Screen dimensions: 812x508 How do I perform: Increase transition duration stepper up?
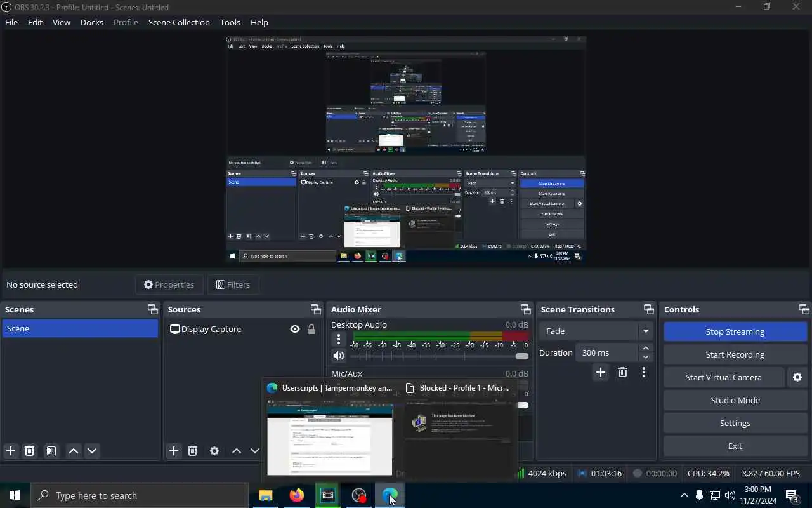(646, 348)
